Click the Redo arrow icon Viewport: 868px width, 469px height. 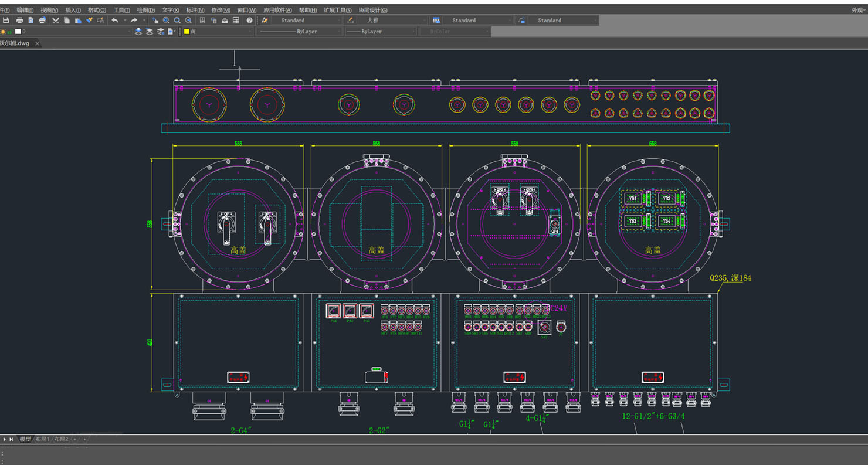(x=134, y=21)
